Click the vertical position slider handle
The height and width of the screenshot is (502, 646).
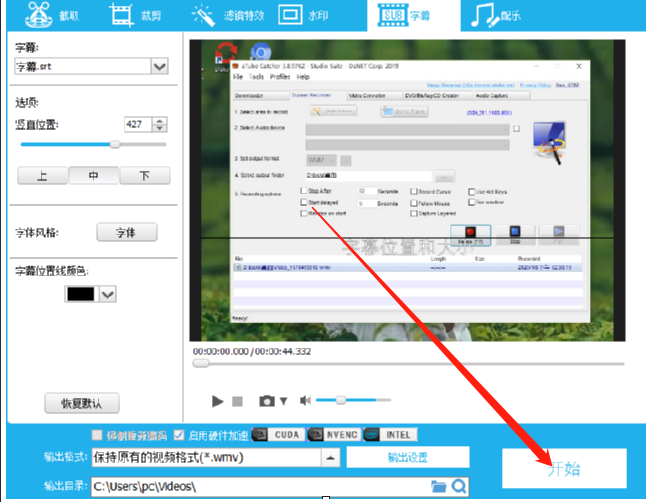coord(115,144)
